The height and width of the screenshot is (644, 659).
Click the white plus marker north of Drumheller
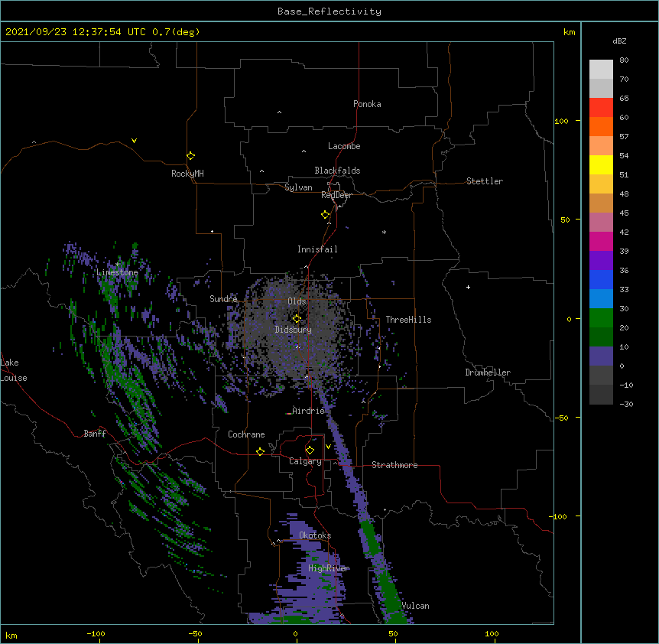tap(468, 287)
